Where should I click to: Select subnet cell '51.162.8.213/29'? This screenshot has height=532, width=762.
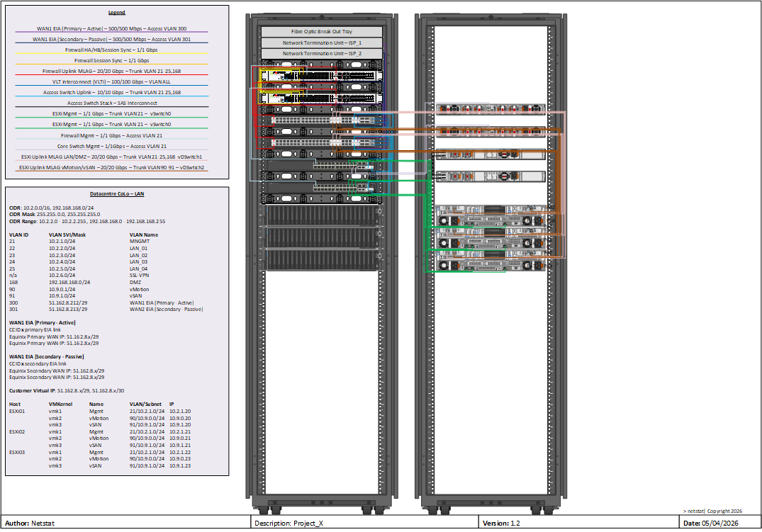(x=68, y=310)
